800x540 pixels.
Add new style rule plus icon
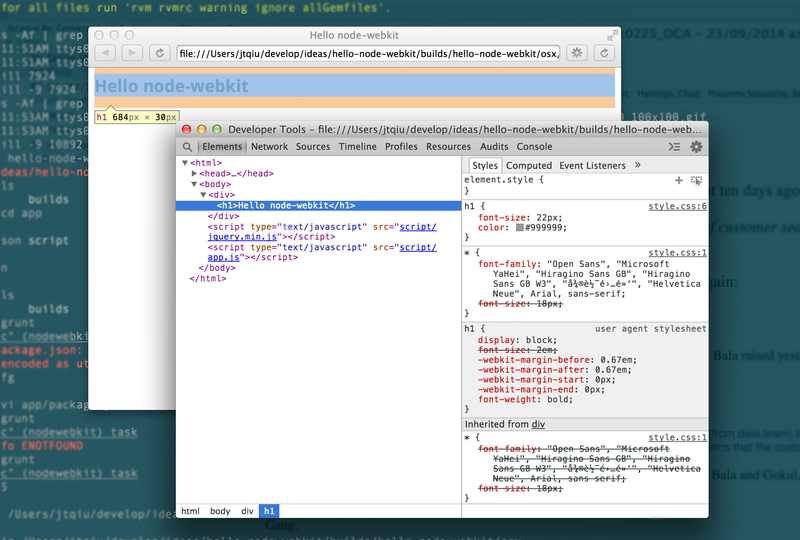coord(679,180)
